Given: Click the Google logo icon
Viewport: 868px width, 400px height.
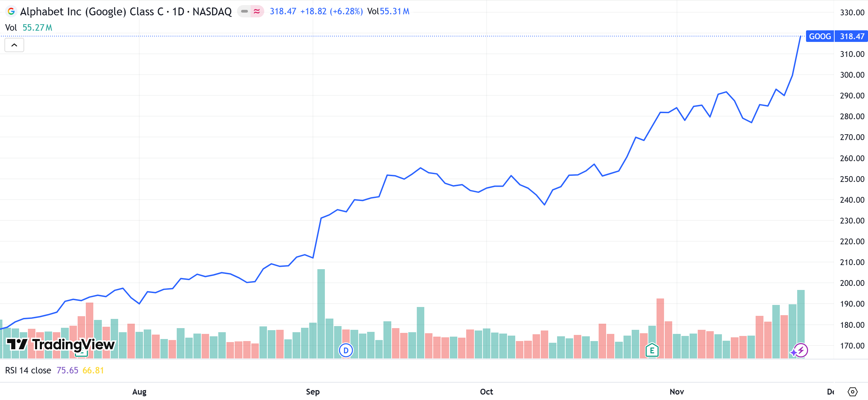Looking at the screenshot, I should click(11, 11).
